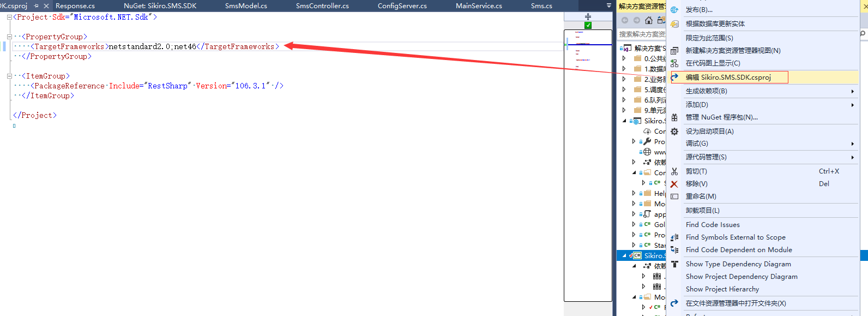Expand the Hel folder node
This screenshot has width=868, height=316.
[634, 193]
